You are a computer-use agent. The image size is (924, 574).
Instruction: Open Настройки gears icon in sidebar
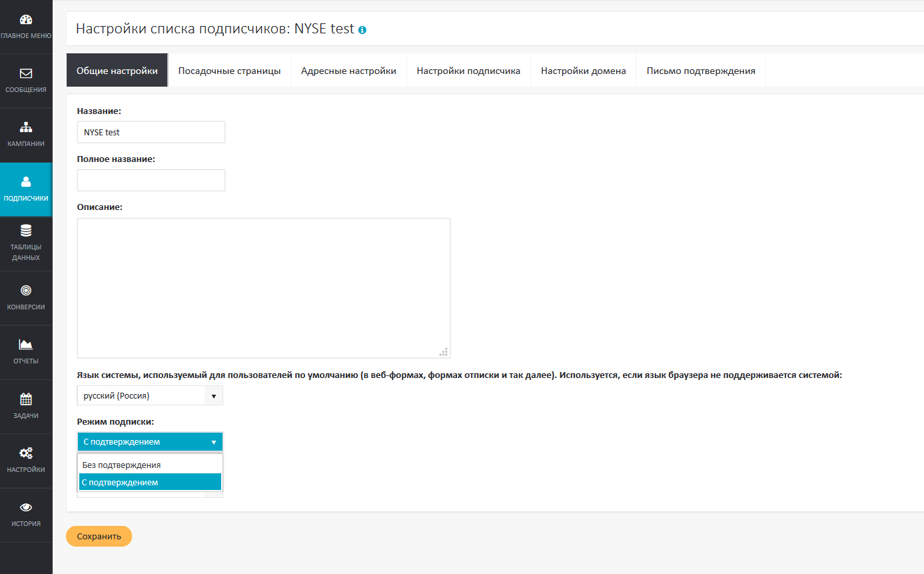pyautogui.click(x=26, y=453)
